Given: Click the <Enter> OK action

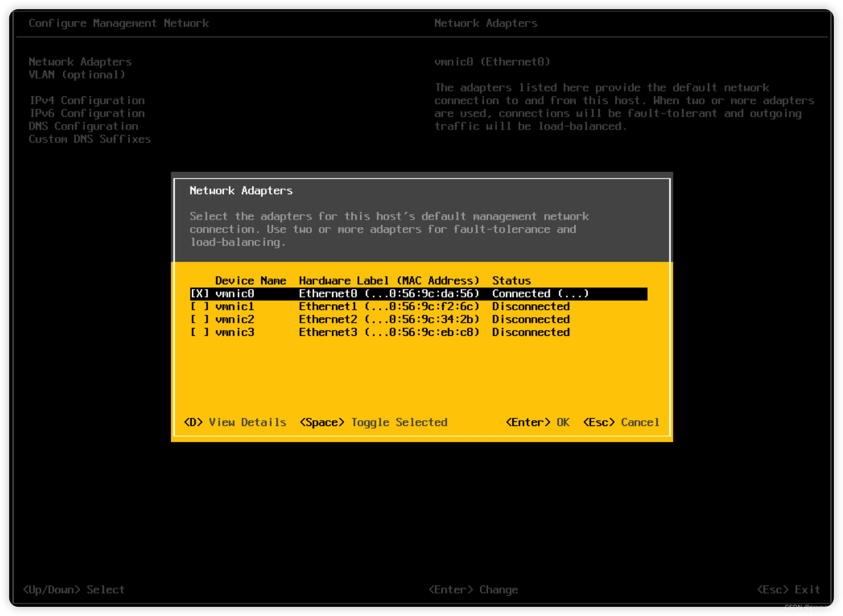Looking at the screenshot, I should (x=538, y=422).
